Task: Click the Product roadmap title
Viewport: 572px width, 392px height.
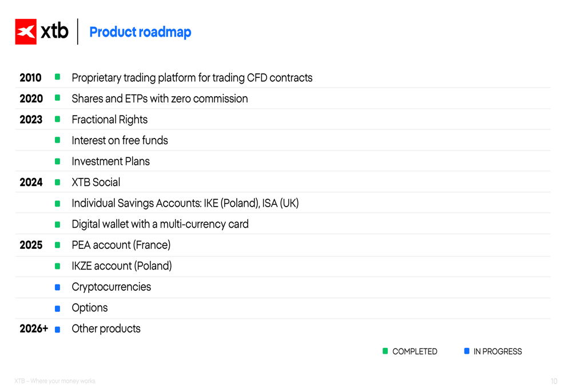Action: click(140, 32)
